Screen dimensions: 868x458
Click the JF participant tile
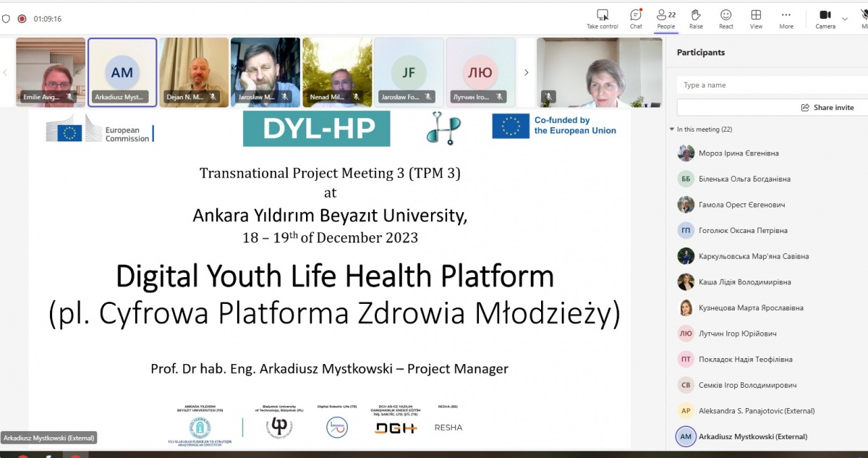pyautogui.click(x=409, y=72)
